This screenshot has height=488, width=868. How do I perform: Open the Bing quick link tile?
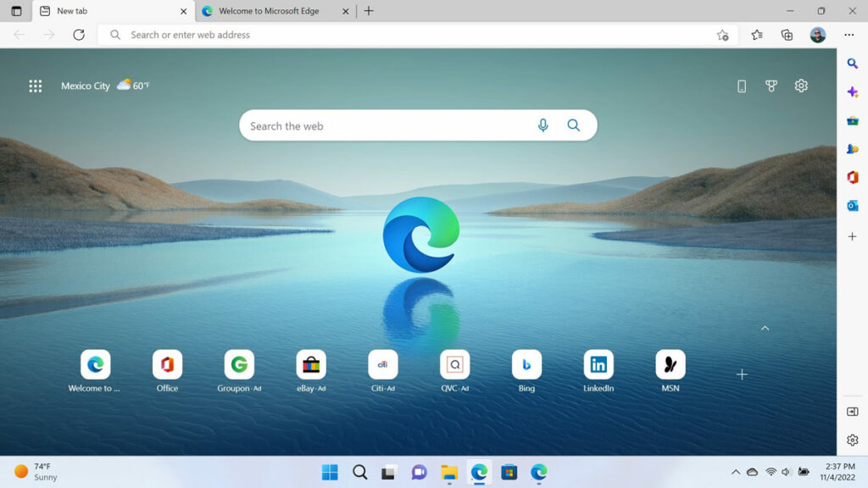point(526,365)
